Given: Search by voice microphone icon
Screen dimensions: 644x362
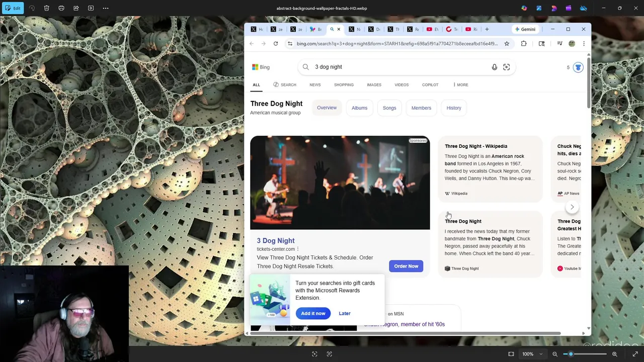Looking at the screenshot, I should pos(495,67).
